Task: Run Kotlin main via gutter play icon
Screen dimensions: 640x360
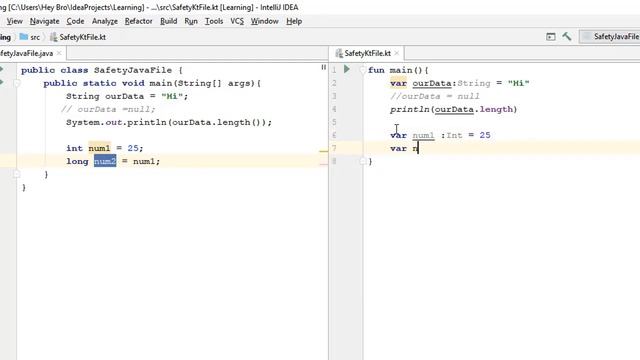Action: click(x=347, y=69)
